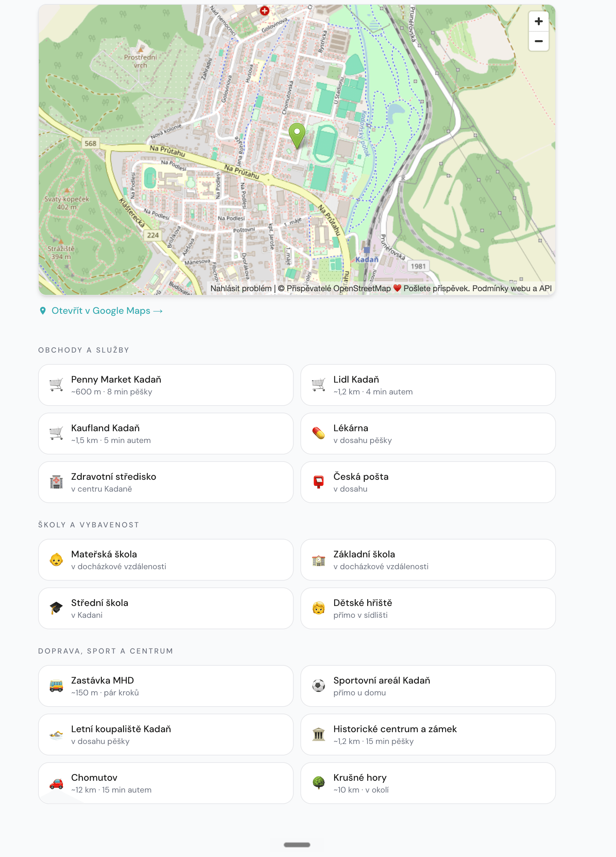Click the baby icon for Mateřská škola
This screenshot has height=857, width=616.
click(56, 560)
